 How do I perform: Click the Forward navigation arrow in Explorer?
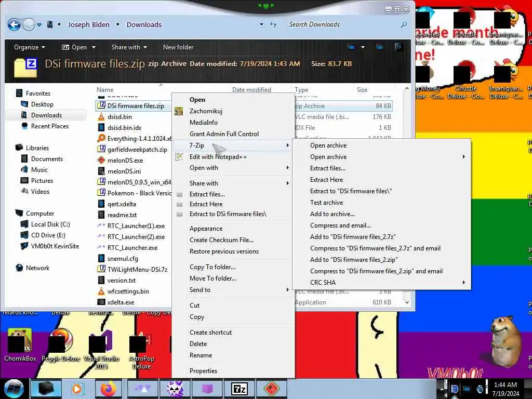[x=29, y=24]
